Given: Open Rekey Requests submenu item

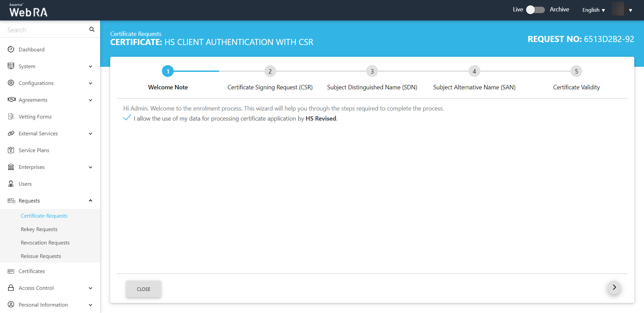Looking at the screenshot, I should click(39, 229).
